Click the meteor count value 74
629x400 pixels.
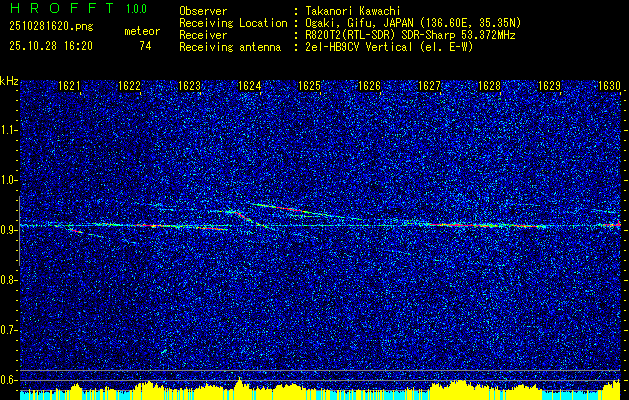(x=145, y=46)
